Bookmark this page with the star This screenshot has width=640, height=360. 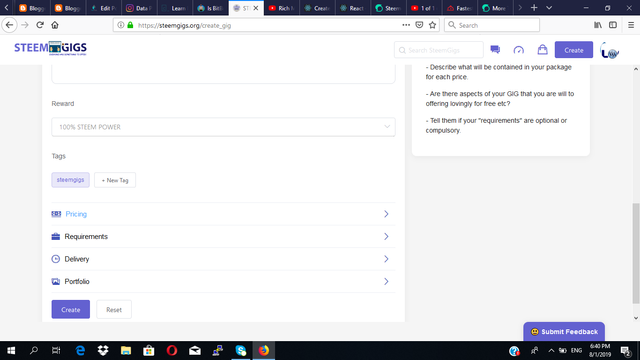[432, 25]
